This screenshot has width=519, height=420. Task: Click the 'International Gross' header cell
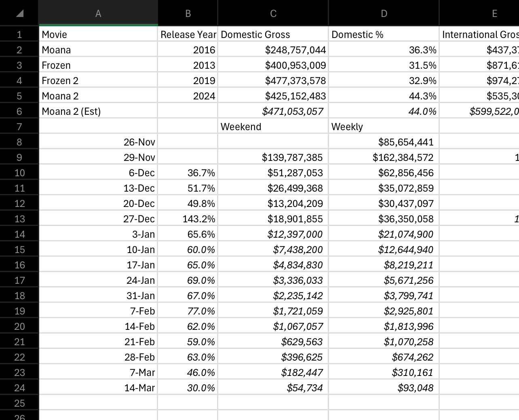[479, 34]
